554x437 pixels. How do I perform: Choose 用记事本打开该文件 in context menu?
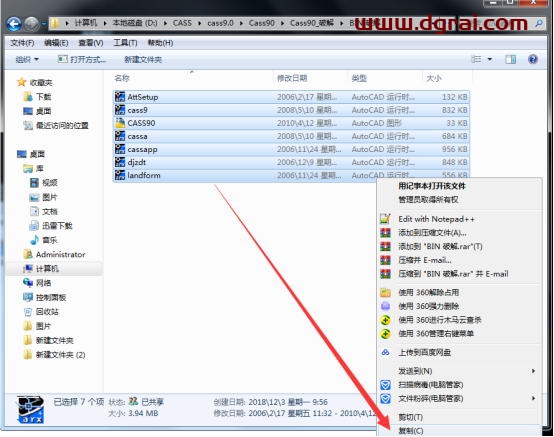[432, 186]
